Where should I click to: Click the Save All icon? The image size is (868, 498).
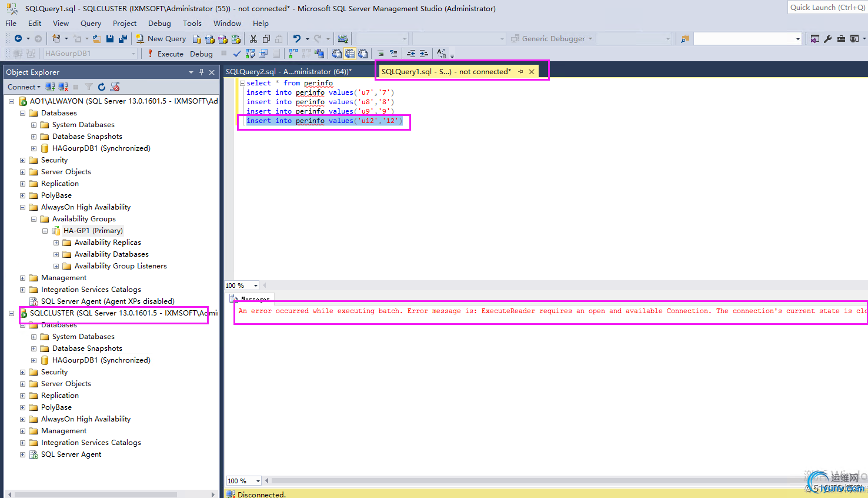coord(123,39)
